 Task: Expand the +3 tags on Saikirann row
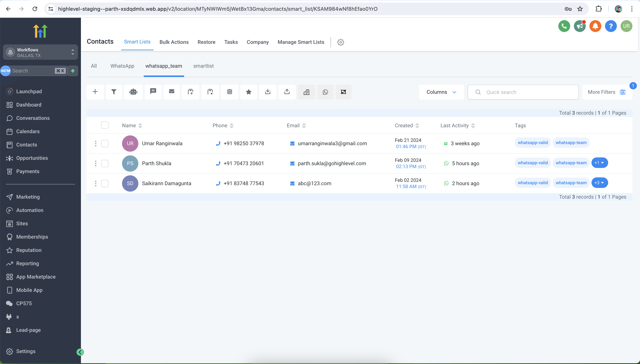599,183
